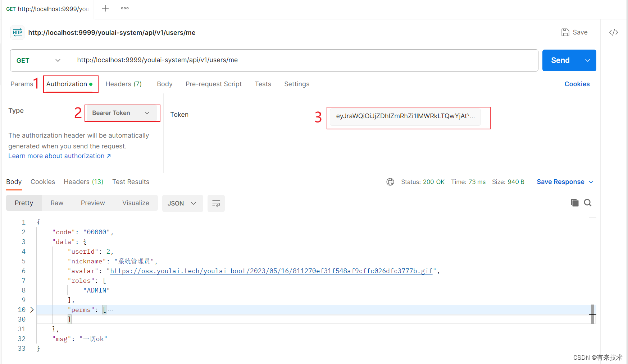Open a new request tab with plus icon
This screenshot has width=628, height=364.
(x=105, y=8)
